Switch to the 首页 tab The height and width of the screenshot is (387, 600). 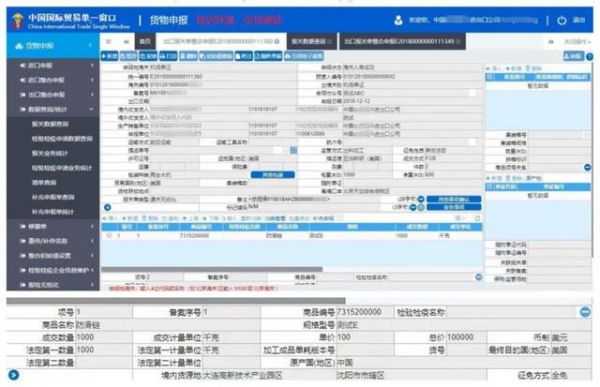coord(145,41)
